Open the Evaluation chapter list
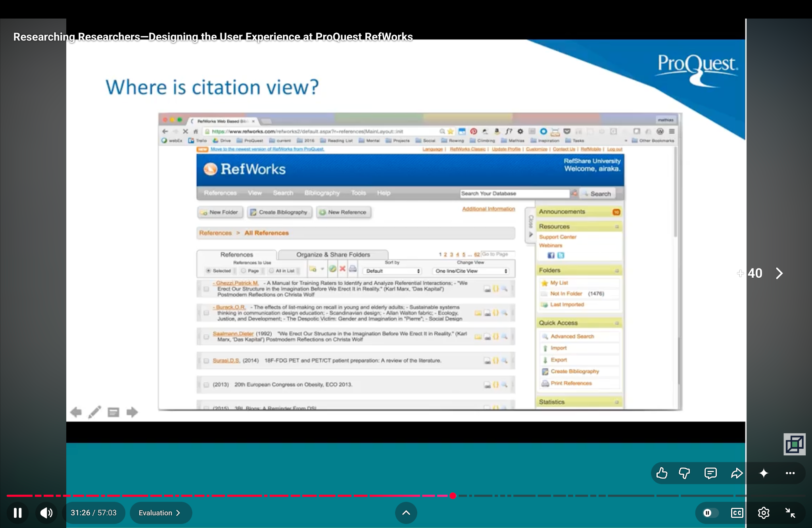812x528 pixels. pos(160,513)
